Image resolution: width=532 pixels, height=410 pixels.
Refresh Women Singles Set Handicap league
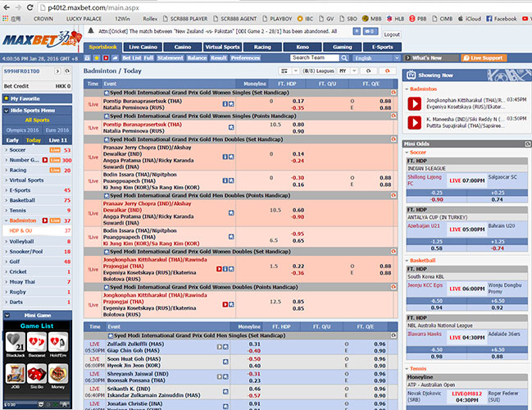click(393, 93)
